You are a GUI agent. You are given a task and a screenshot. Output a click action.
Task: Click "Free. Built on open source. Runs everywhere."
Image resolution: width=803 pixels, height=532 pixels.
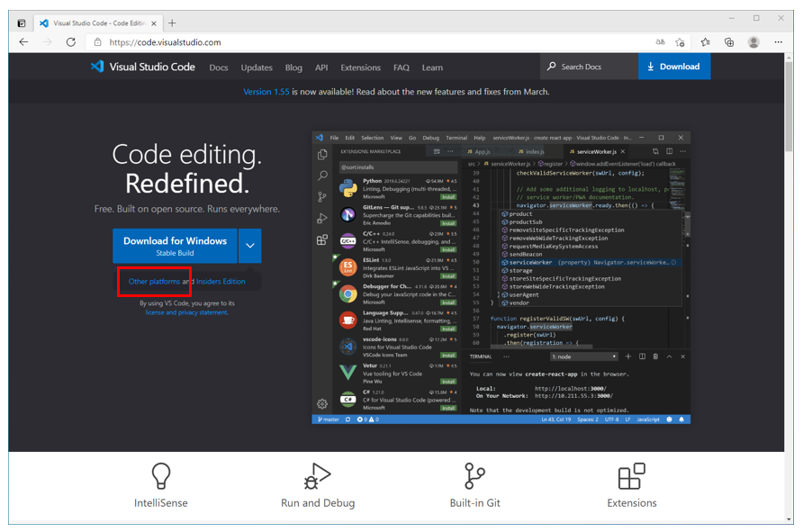tap(187, 209)
